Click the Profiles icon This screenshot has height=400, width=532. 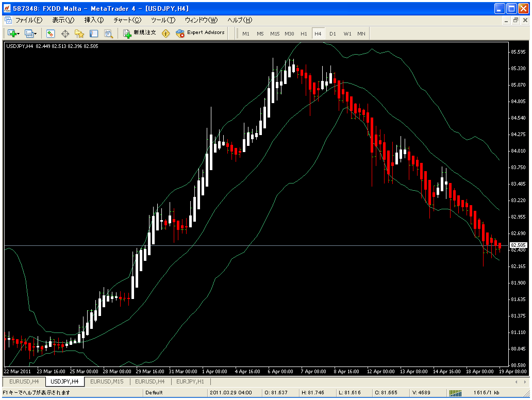pos(29,34)
